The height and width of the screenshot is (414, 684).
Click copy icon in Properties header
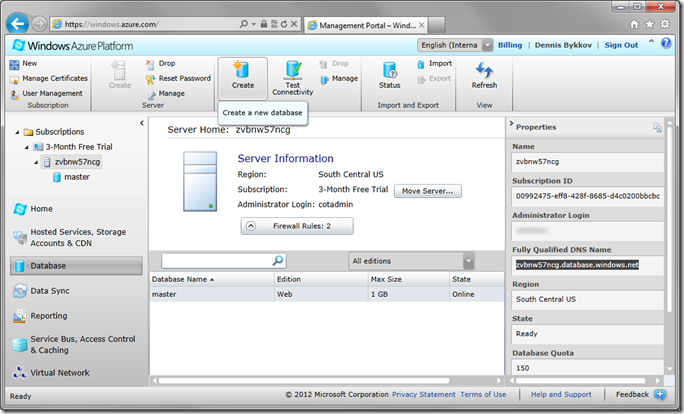(x=657, y=127)
